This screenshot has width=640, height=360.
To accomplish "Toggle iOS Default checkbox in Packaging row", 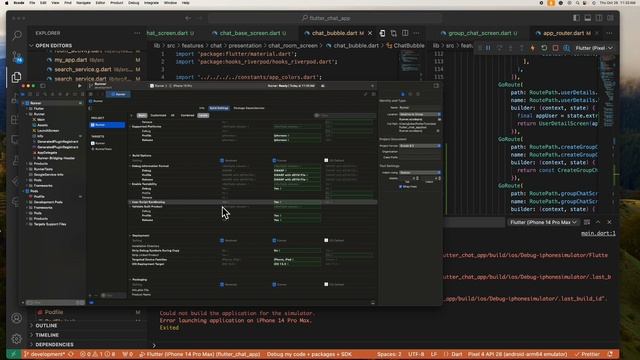I will coord(326,284).
